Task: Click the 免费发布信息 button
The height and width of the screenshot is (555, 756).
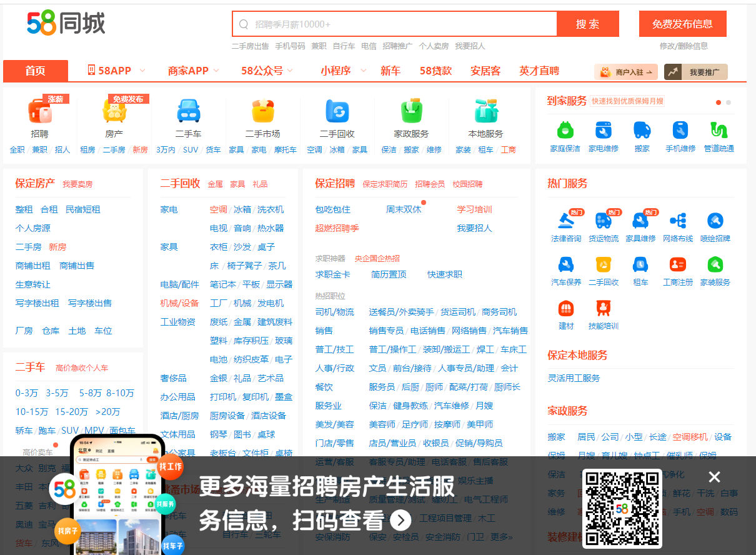Action: (x=682, y=24)
